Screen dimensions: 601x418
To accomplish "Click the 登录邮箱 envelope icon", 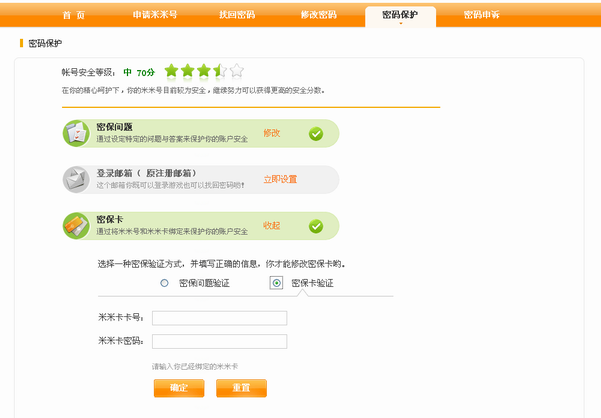I will pos(76,179).
